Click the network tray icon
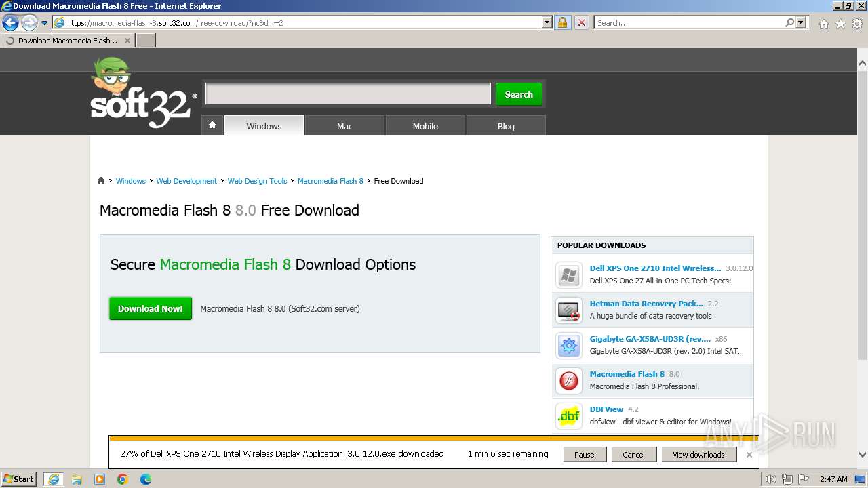Image resolution: width=868 pixels, height=488 pixels. (789, 479)
